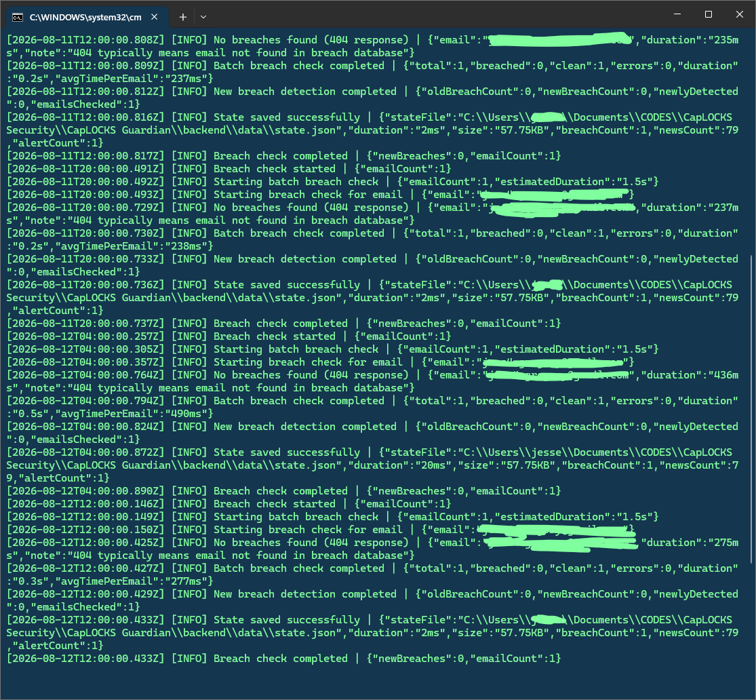Image resolution: width=756 pixels, height=700 pixels.
Task: Click timestamp 2026-08-11T12:00:00.817Z
Action: 85,156
